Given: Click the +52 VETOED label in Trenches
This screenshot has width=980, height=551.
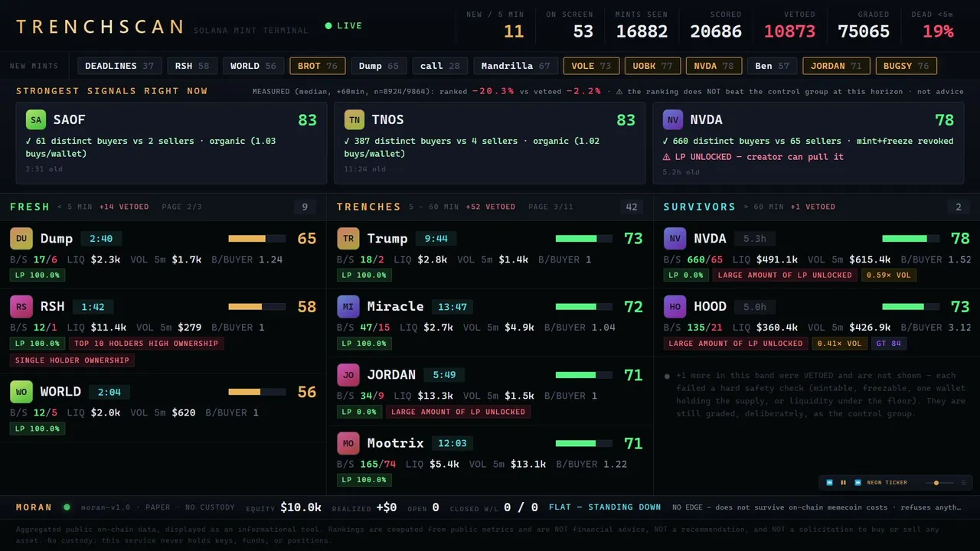Looking at the screenshot, I should [x=490, y=207].
